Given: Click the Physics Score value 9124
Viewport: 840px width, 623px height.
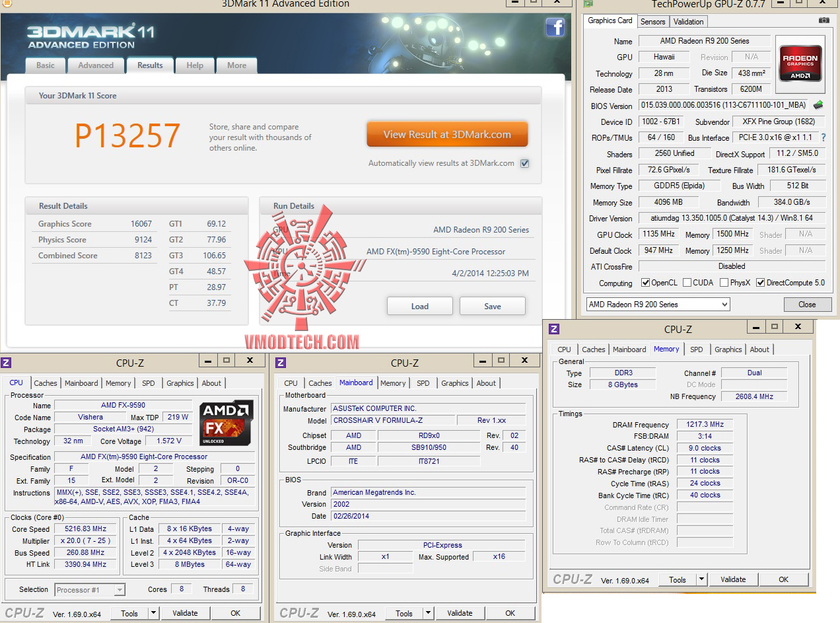Looking at the screenshot, I should pyautogui.click(x=143, y=240).
